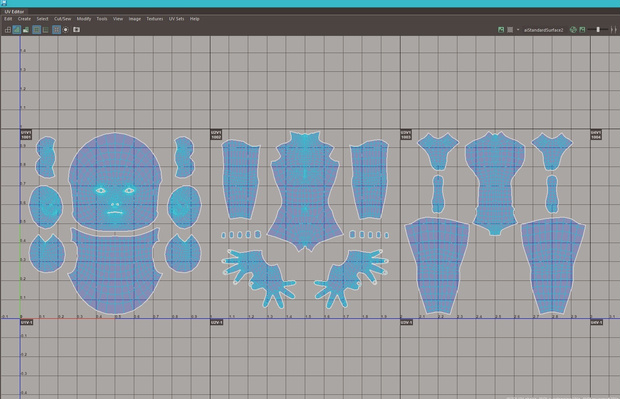The image size is (620, 399).
Task: Click the wireframe display icon in the toolbar
Action: point(8,30)
